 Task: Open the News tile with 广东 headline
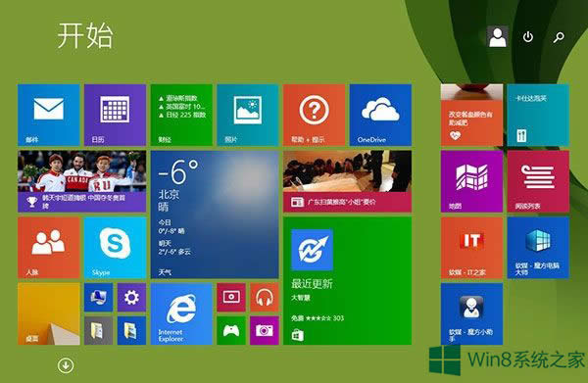(347, 181)
